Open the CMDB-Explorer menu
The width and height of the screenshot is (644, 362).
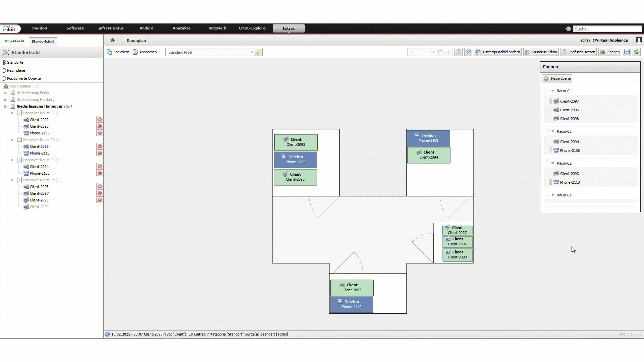pos(253,28)
